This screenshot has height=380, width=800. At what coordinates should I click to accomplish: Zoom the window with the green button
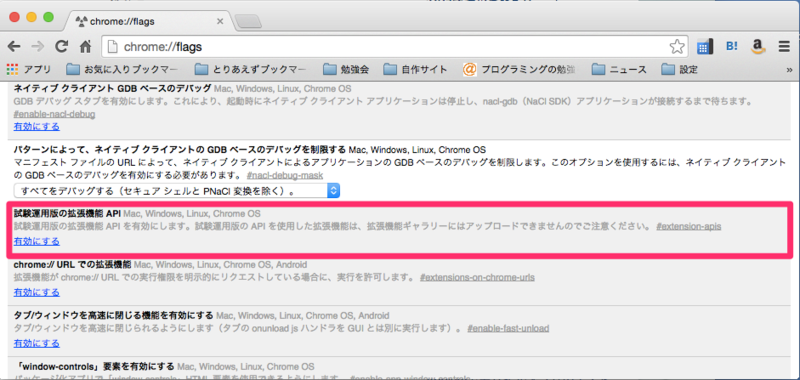pos(48,17)
